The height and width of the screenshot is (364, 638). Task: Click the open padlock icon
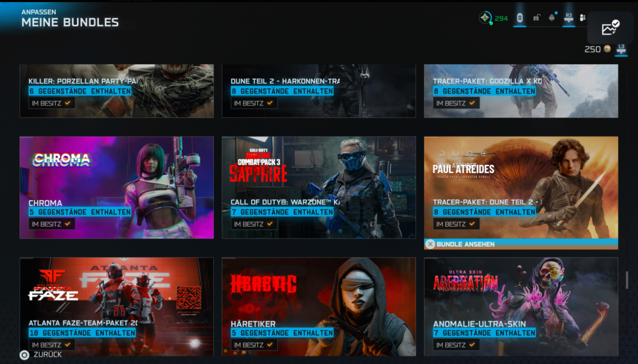(536, 18)
